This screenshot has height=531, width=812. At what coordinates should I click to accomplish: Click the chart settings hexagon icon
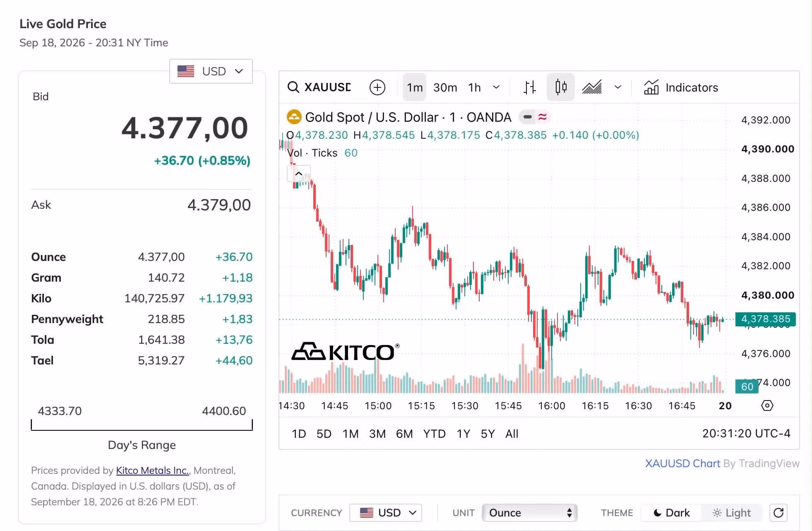[x=767, y=405]
